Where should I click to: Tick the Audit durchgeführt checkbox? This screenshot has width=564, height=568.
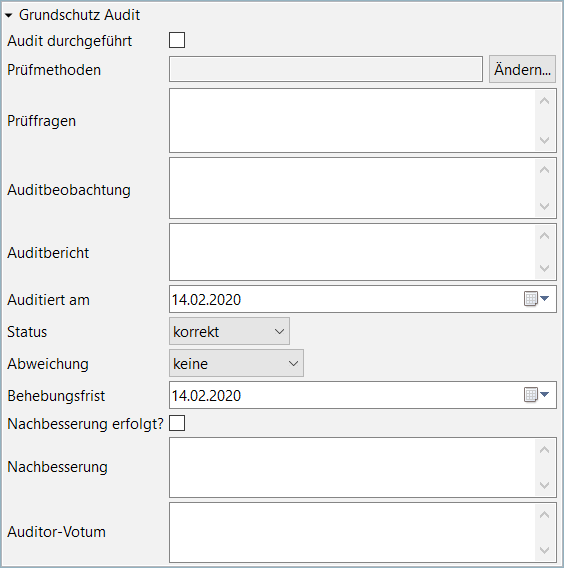pyautogui.click(x=177, y=40)
